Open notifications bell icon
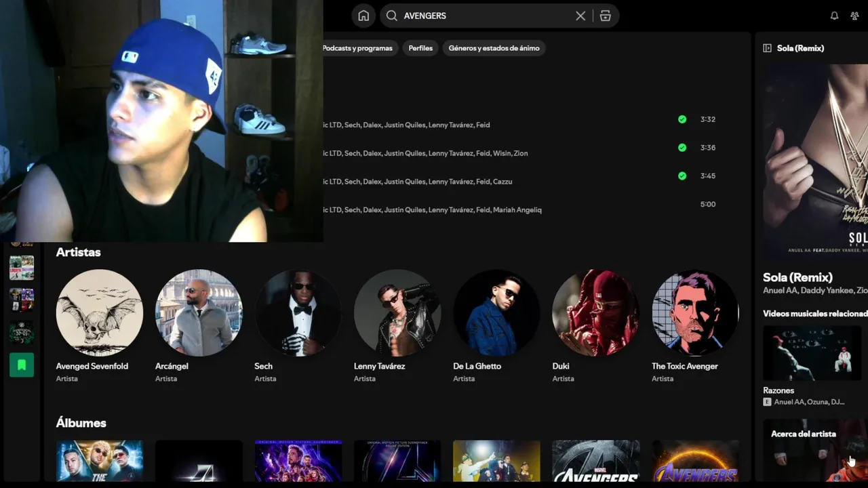Viewport: 868px width, 488px height. [834, 16]
